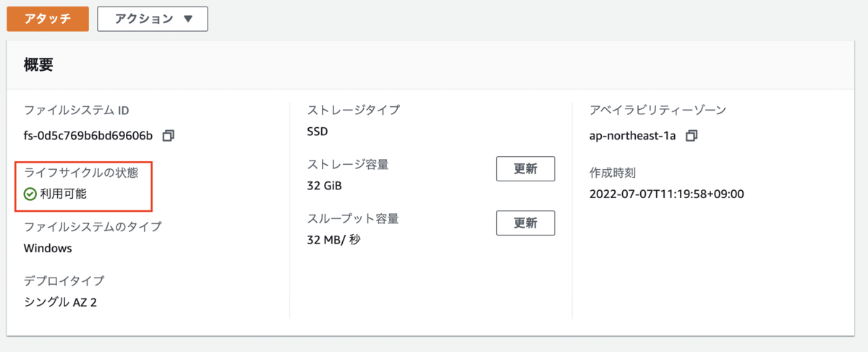Image resolution: width=868 pixels, height=352 pixels.
Task: Click the 作成時刻 timestamp value
Action: pos(667,194)
